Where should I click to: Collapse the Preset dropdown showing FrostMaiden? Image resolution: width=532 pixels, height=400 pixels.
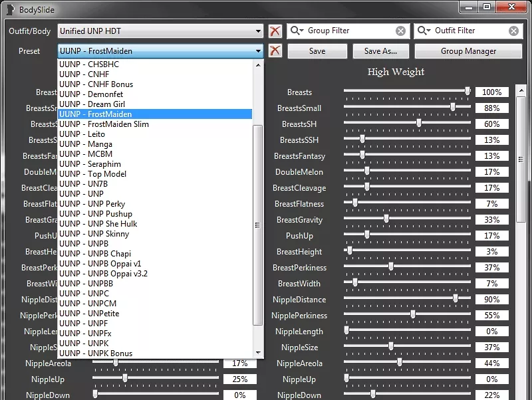[160, 51]
